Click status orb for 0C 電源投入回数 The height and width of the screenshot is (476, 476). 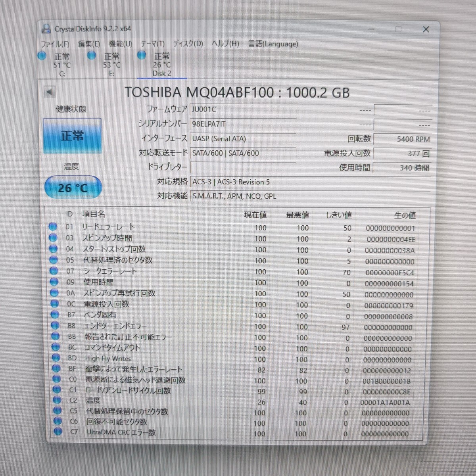coord(54,304)
